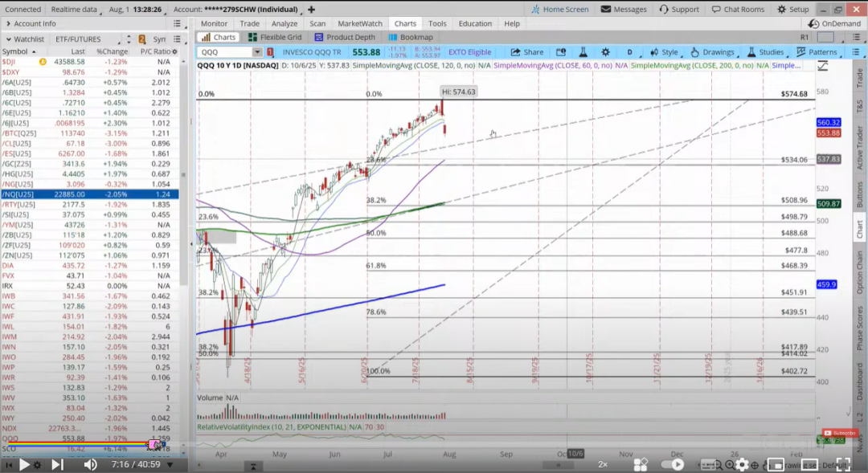Open the Patterns dropdown

(817, 52)
